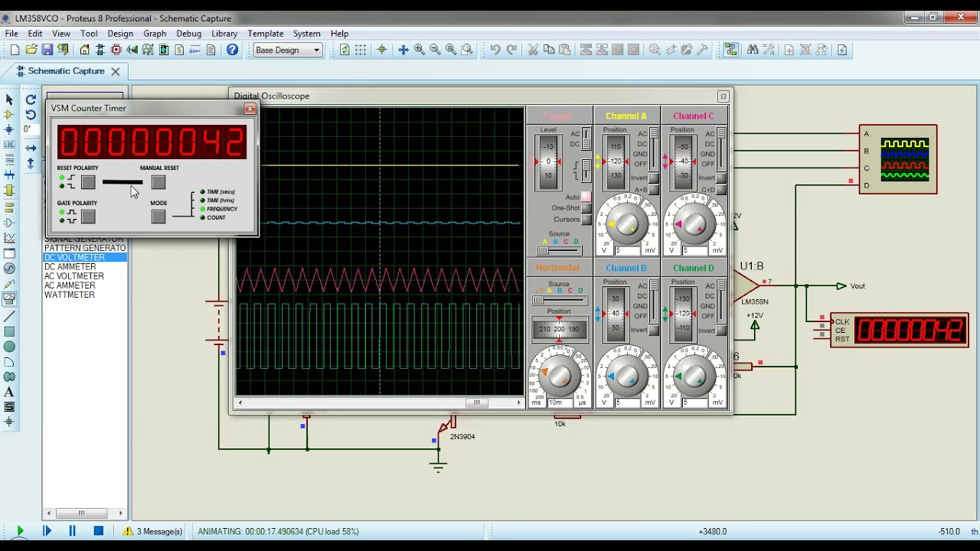Open the File menu
Image resolution: width=980 pixels, height=551 pixels.
pos(11,34)
